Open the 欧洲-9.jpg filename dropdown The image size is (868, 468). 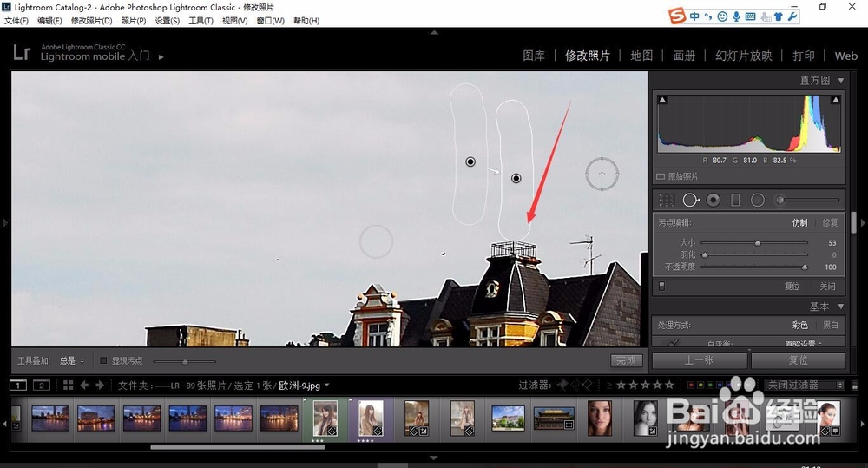click(x=326, y=385)
